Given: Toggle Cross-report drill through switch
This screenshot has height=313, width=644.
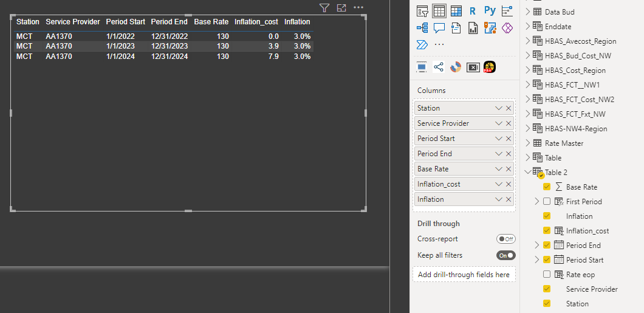Looking at the screenshot, I should [x=505, y=239].
